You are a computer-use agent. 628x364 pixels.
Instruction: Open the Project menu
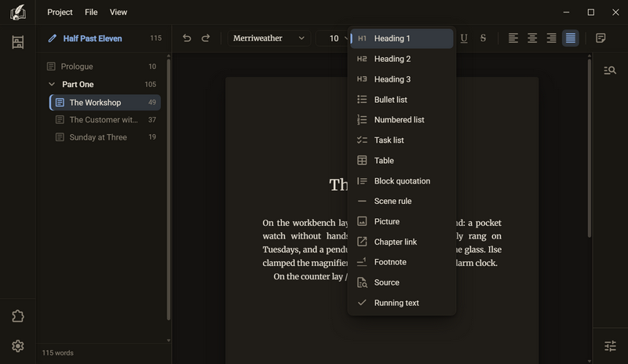tap(60, 12)
